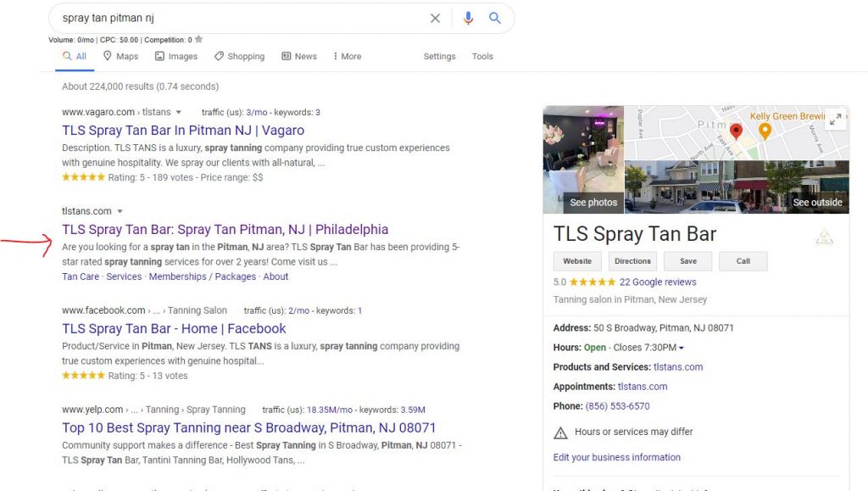This screenshot has width=868, height=491.
Task: Open the More search options menu
Action: [x=347, y=57]
